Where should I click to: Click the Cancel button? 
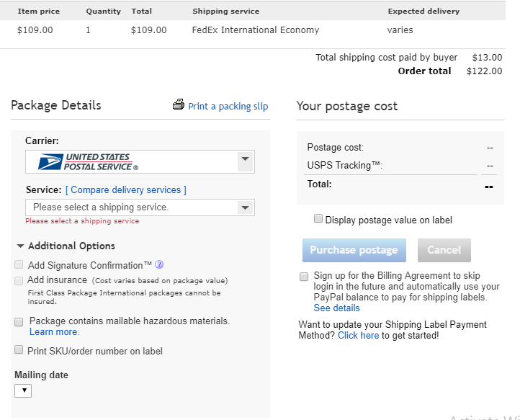coord(444,250)
